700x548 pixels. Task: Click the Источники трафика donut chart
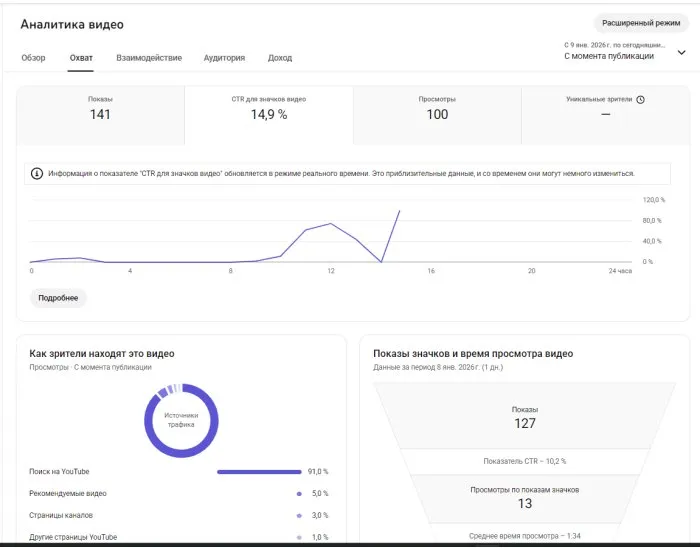181,420
